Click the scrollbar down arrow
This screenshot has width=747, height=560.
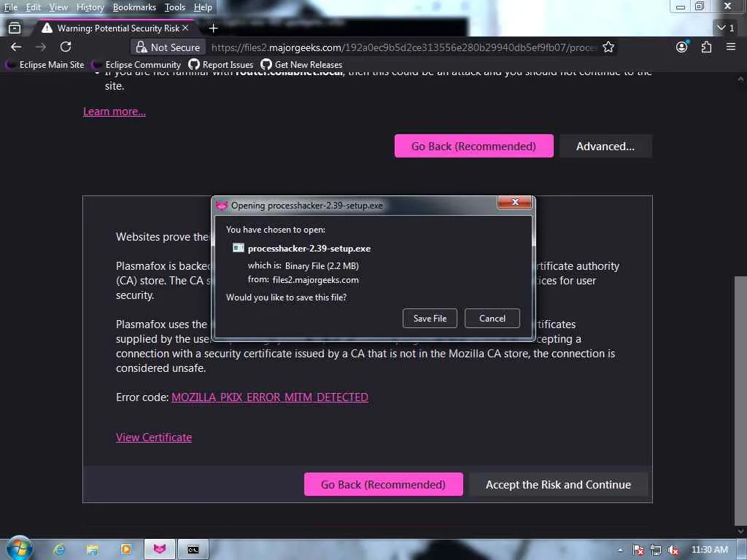coord(740,531)
